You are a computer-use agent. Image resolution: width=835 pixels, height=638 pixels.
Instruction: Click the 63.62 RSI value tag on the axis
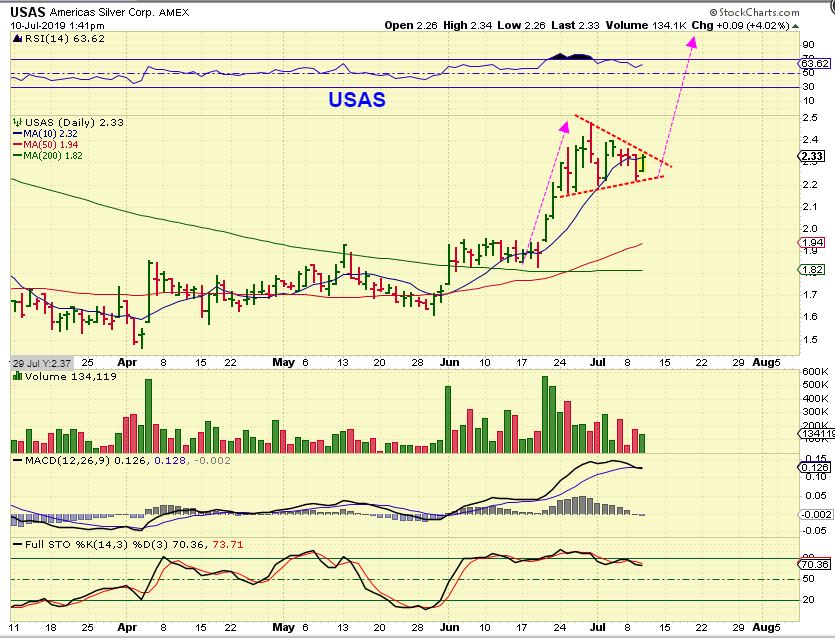pyautogui.click(x=815, y=63)
